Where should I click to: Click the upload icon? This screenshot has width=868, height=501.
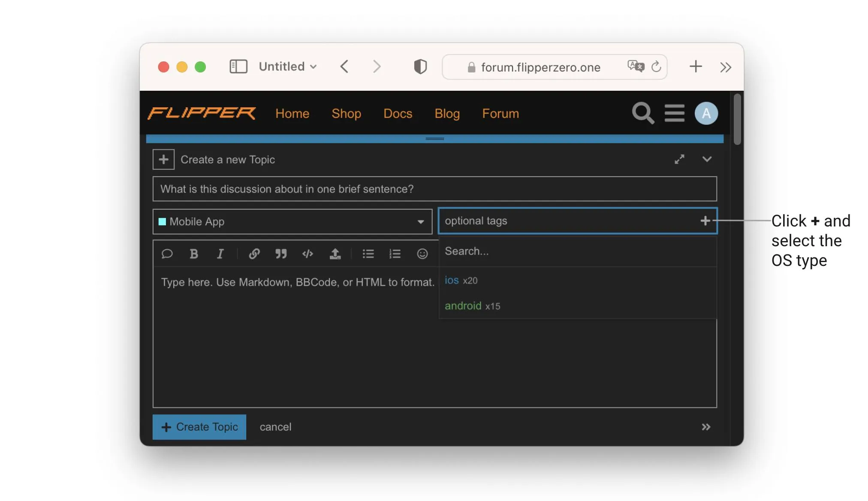pyautogui.click(x=335, y=254)
